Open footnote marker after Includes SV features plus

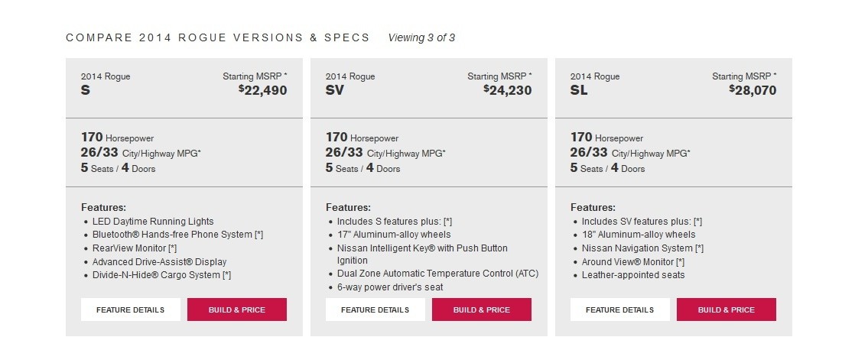point(698,222)
